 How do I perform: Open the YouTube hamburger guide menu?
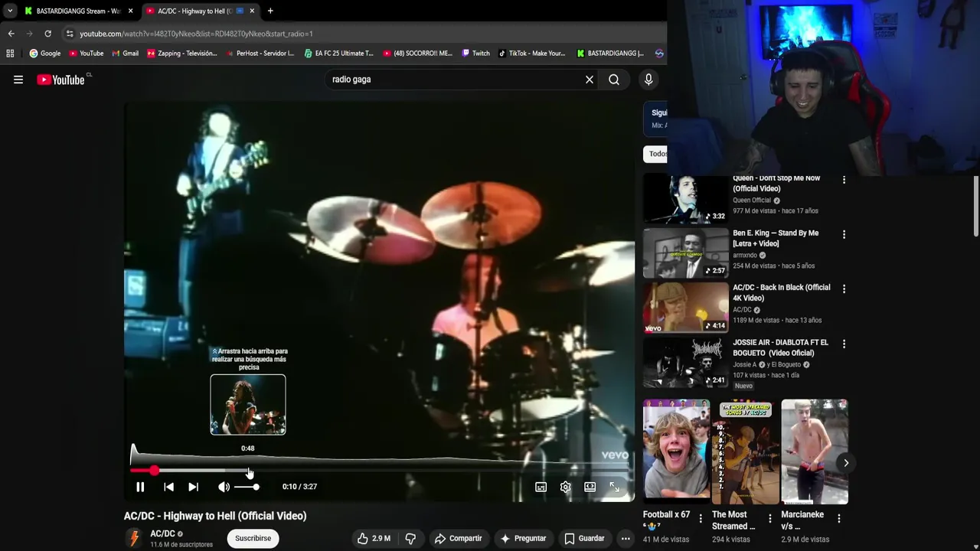point(18,80)
